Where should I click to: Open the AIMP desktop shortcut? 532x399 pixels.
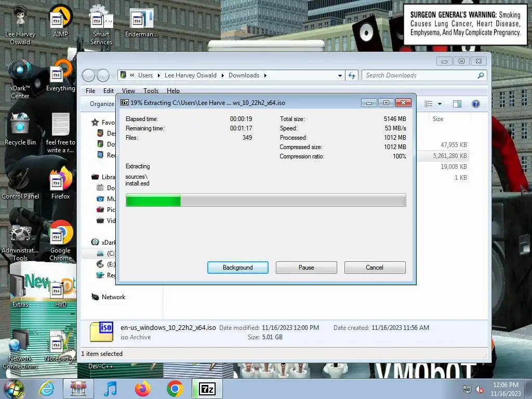(x=60, y=21)
